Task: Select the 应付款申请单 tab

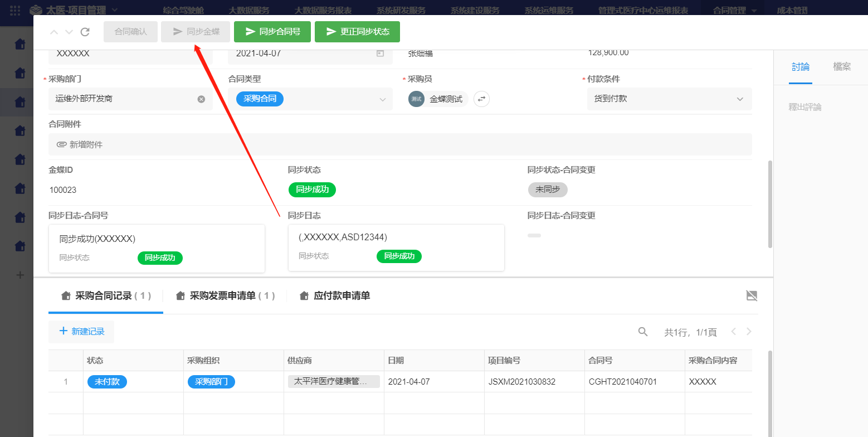Action: point(335,296)
